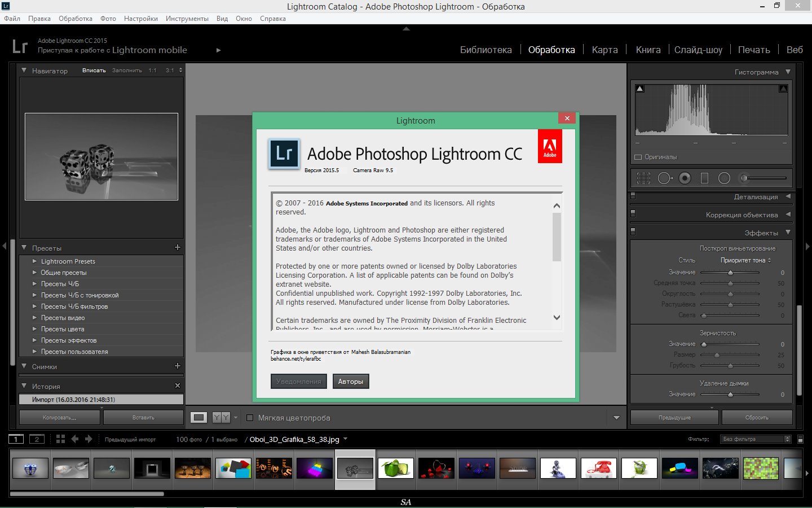Enable the Мягкая цветопроба checkbox
Screen dimensions: 812x508
tap(250, 418)
